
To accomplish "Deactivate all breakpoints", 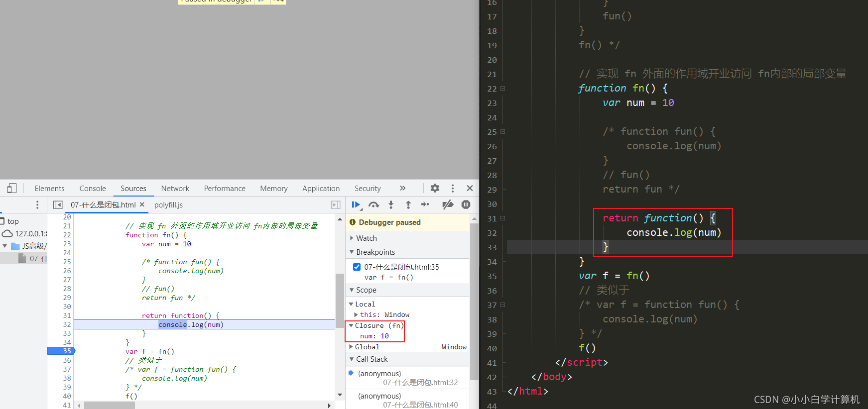I will click(x=448, y=204).
